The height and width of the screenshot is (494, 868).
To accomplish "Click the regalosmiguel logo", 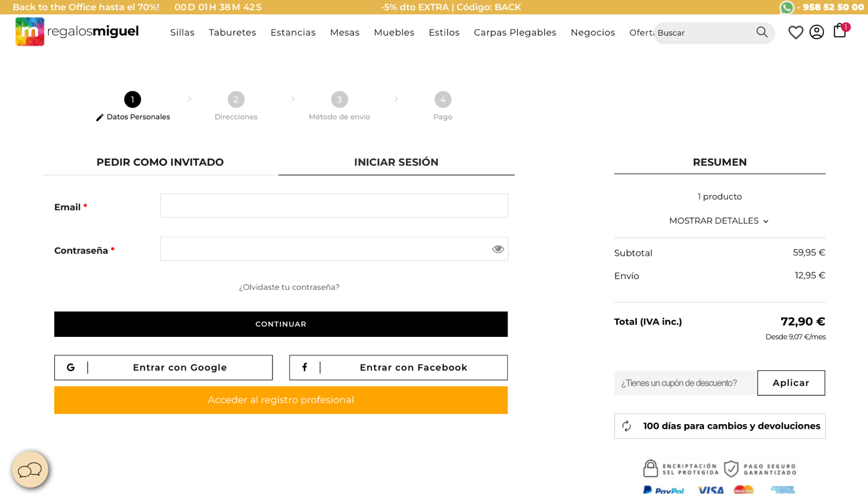I will (77, 31).
